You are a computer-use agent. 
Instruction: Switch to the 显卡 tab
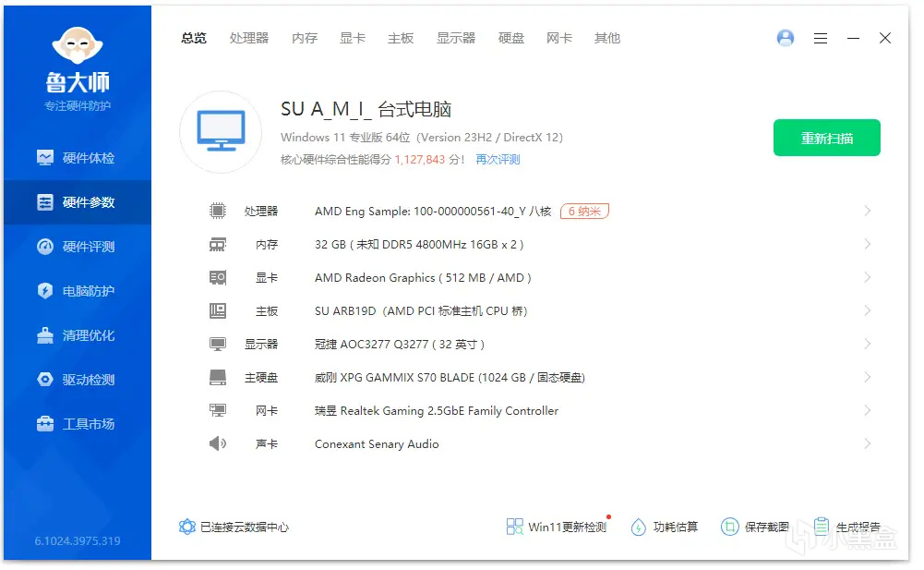[353, 39]
